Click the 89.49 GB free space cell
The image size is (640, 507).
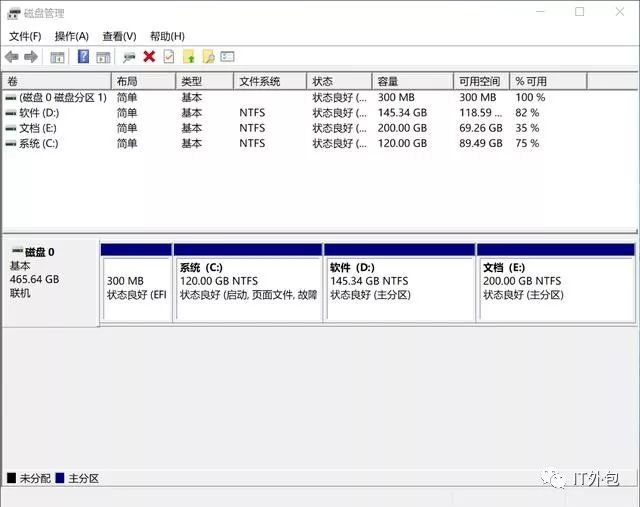tap(481, 143)
